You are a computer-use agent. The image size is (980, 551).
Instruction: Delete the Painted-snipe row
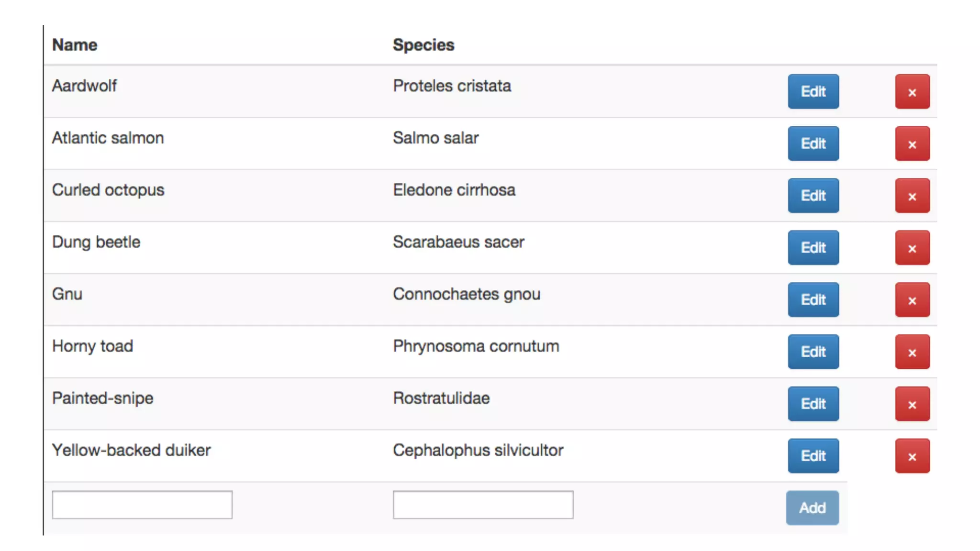(912, 405)
